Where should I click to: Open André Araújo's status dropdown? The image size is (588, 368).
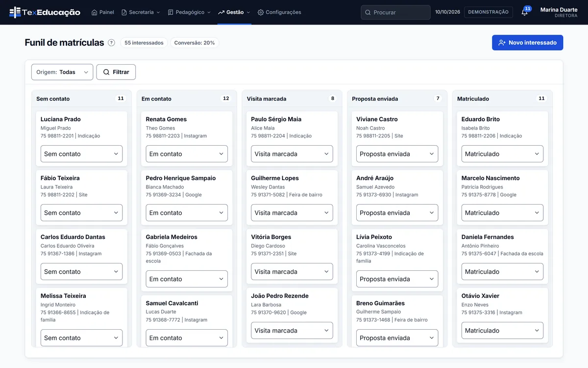coord(397,212)
